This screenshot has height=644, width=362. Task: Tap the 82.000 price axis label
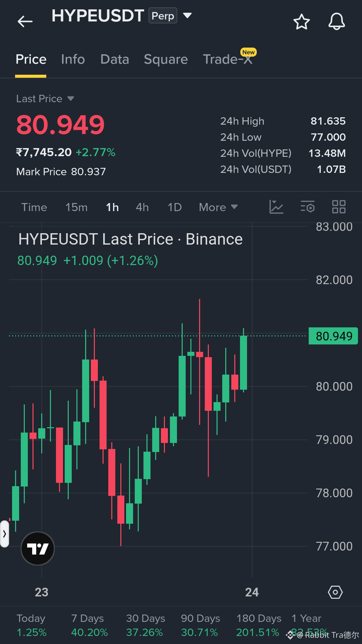[334, 280]
